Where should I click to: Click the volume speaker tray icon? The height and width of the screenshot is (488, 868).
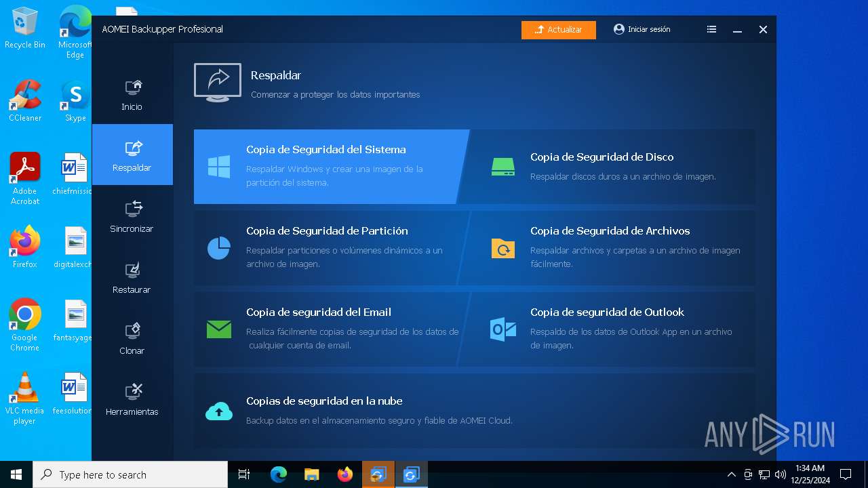(x=780, y=474)
